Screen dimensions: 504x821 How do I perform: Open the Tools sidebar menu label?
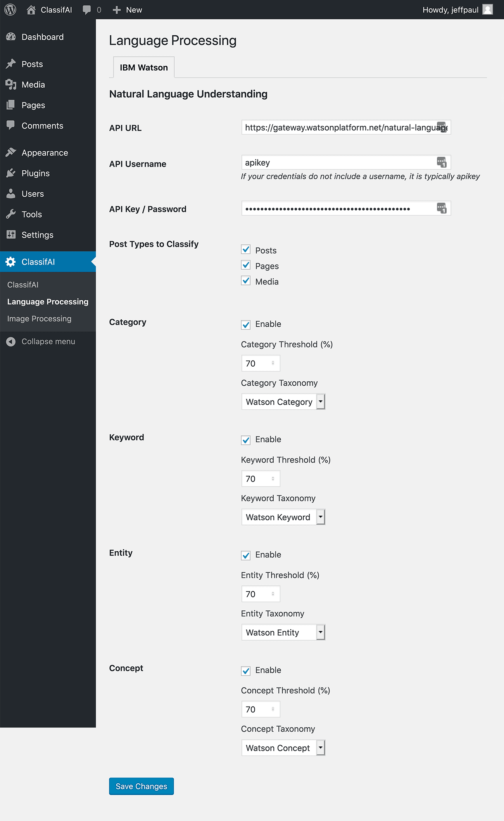pos(32,214)
